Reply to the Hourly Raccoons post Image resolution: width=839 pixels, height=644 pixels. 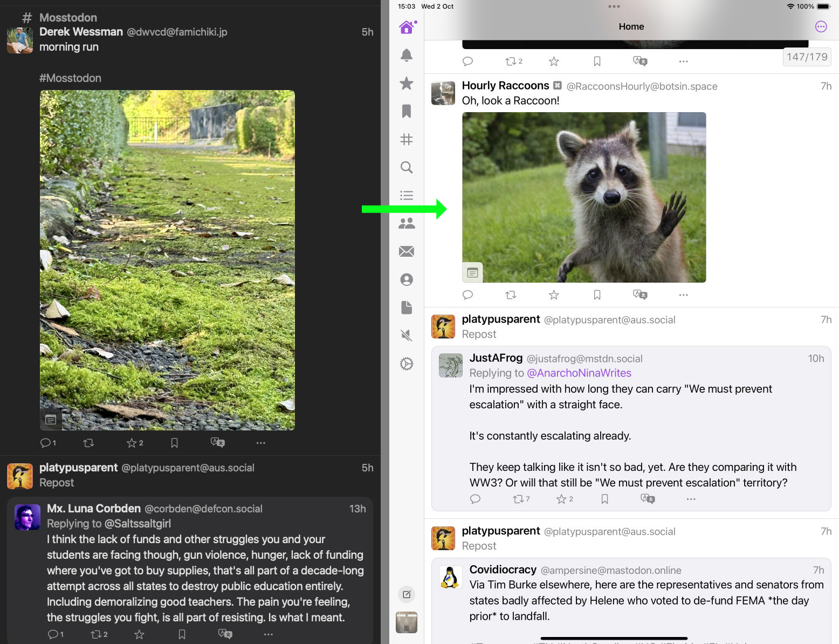pos(467,294)
